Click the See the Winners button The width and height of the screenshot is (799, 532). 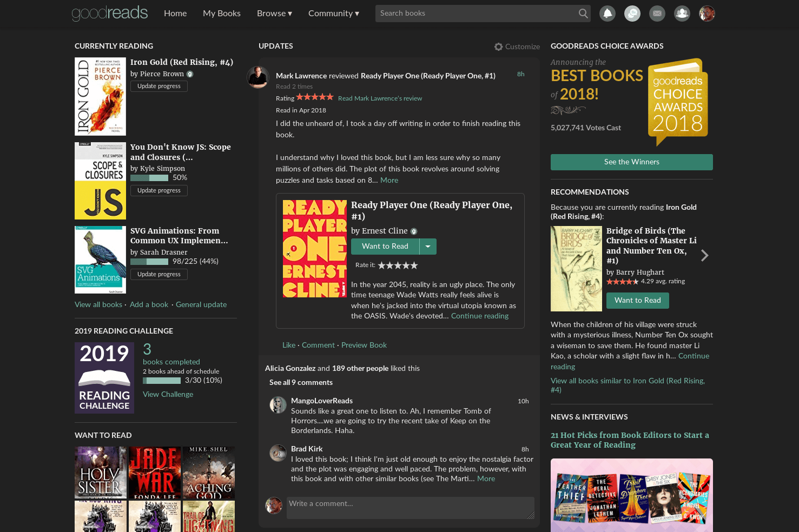632,162
